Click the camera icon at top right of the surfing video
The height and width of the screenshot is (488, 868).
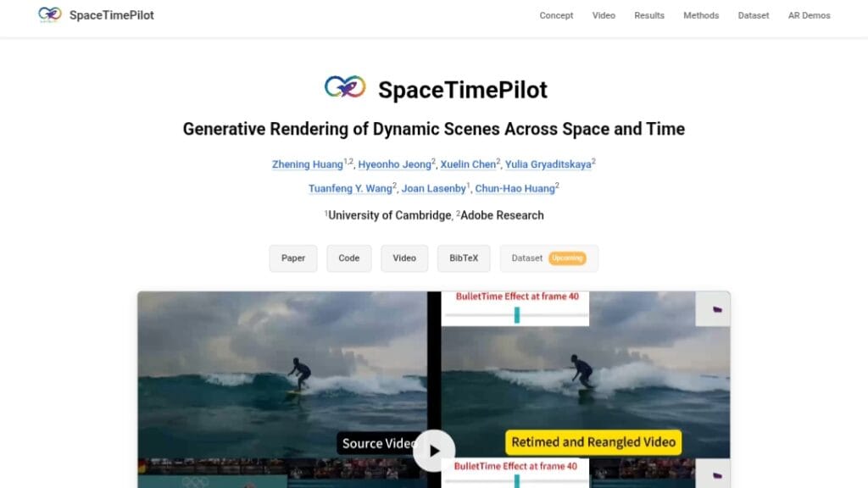click(x=717, y=309)
